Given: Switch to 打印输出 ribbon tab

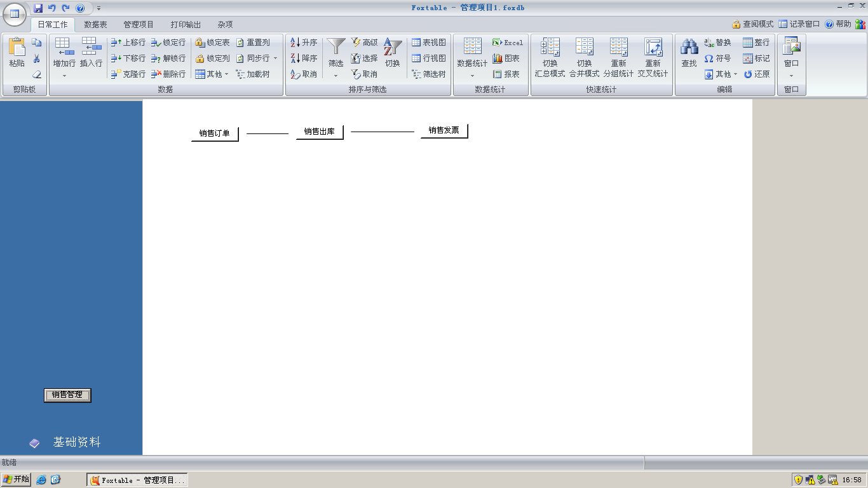Looking at the screenshot, I should tap(186, 25).
